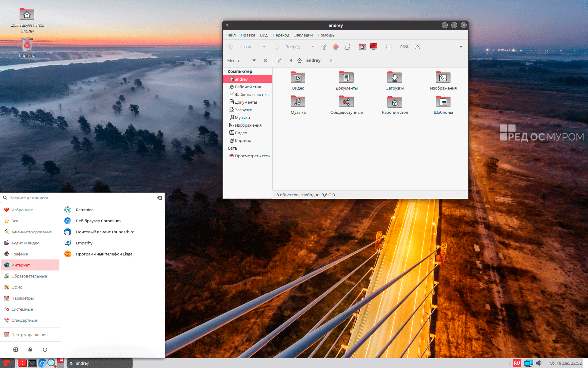Open the Места side pane dropdown
The width and height of the screenshot is (588, 368).
[x=254, y=60]
